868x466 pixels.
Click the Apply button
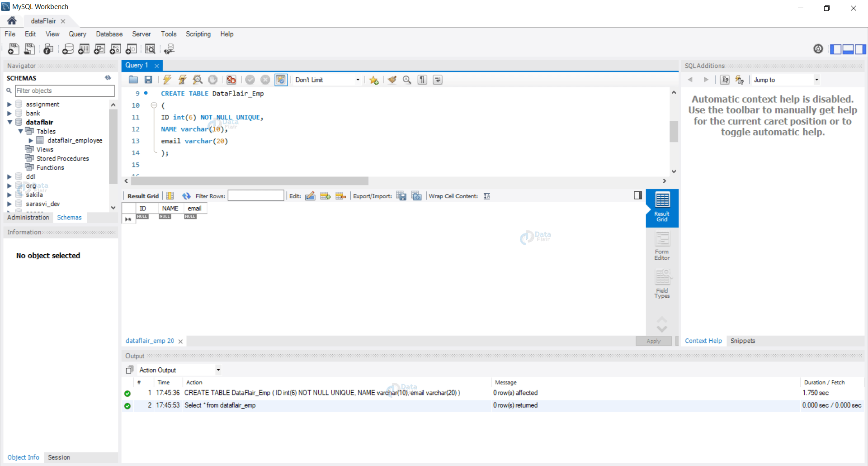[653, 341]
